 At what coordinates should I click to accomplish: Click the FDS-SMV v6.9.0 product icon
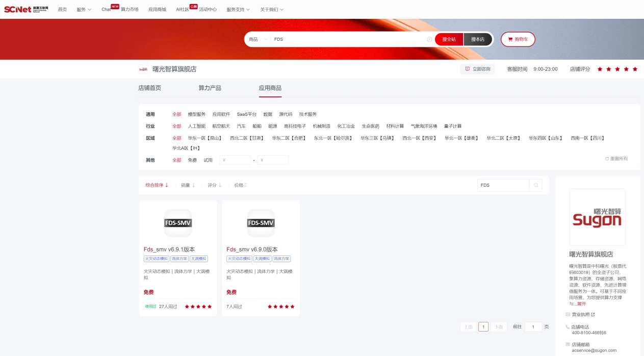[x=261, y=223]
